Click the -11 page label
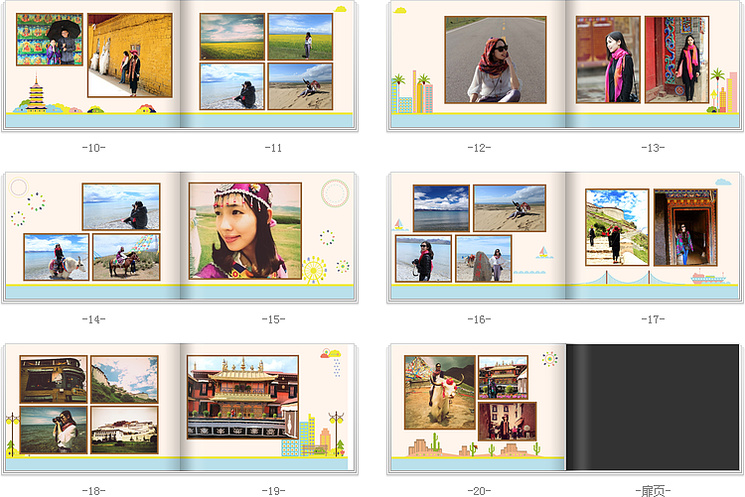 click(273, 148)
